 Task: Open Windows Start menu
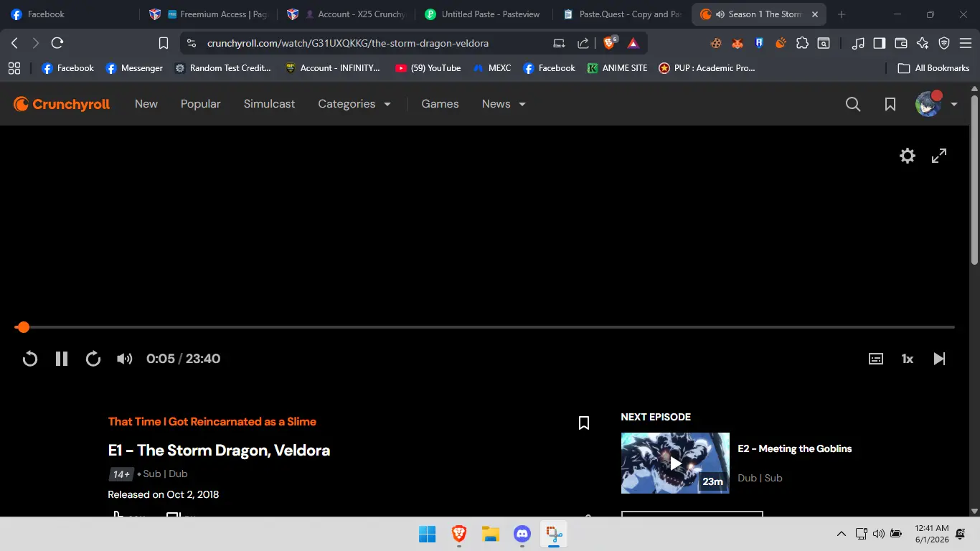coord(427,534)
